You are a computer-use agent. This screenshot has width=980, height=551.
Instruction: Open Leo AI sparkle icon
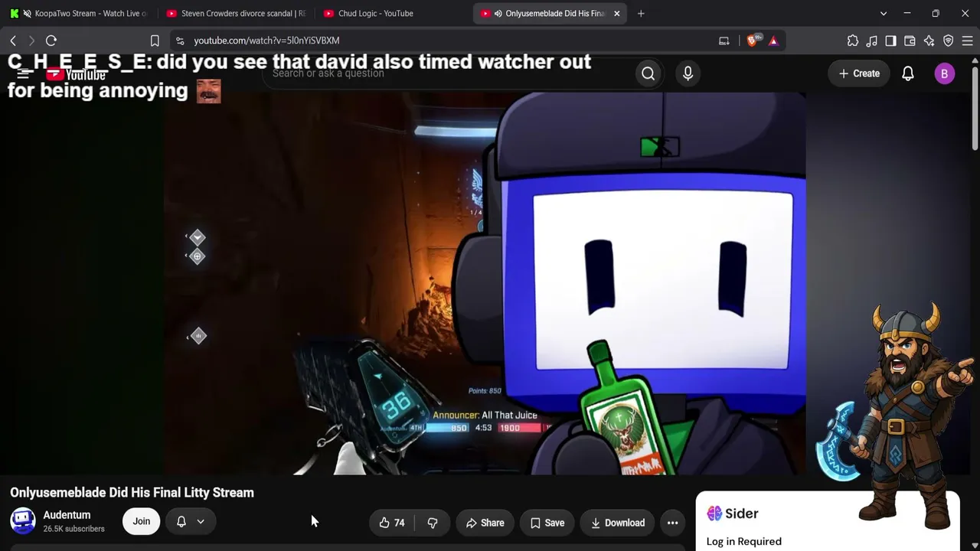click(x=929, y=41)
